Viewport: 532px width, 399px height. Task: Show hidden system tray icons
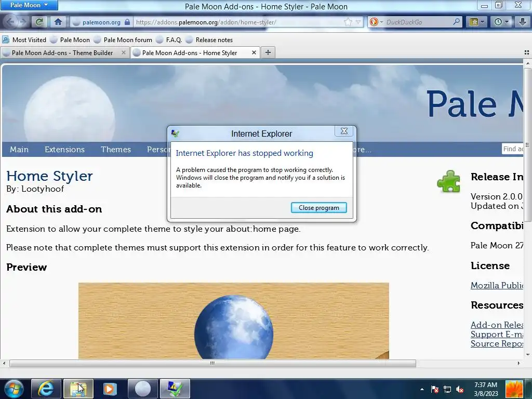coord(422,390)
